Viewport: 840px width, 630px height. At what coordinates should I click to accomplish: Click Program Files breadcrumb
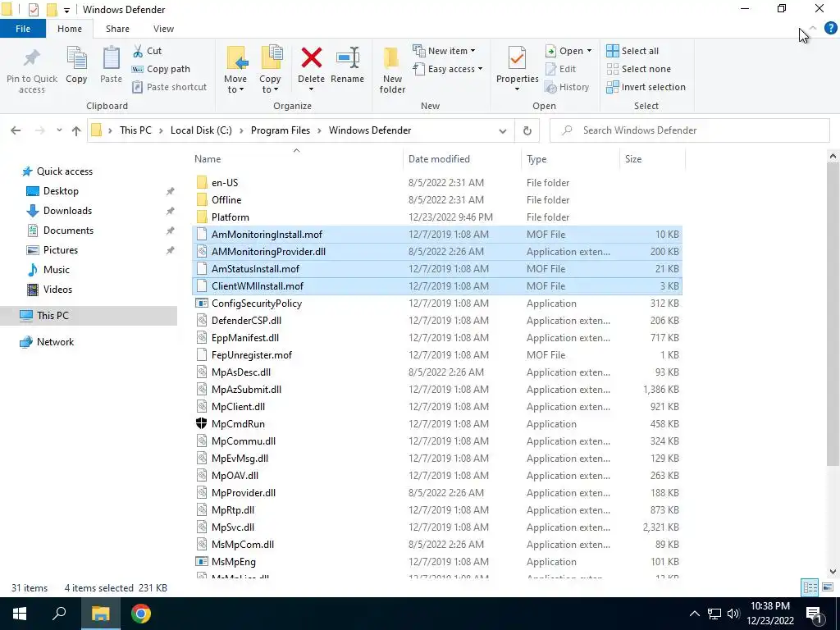[x=281, y=130]
